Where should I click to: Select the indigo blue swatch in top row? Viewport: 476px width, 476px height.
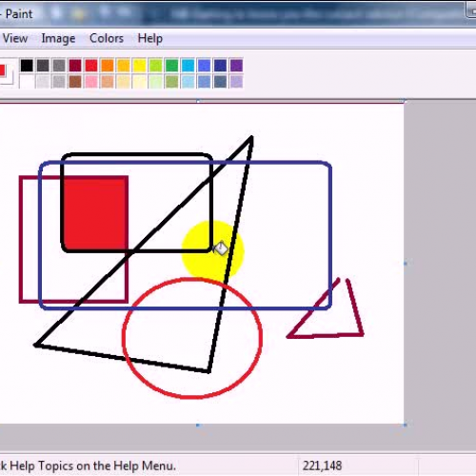pos(204,66)
